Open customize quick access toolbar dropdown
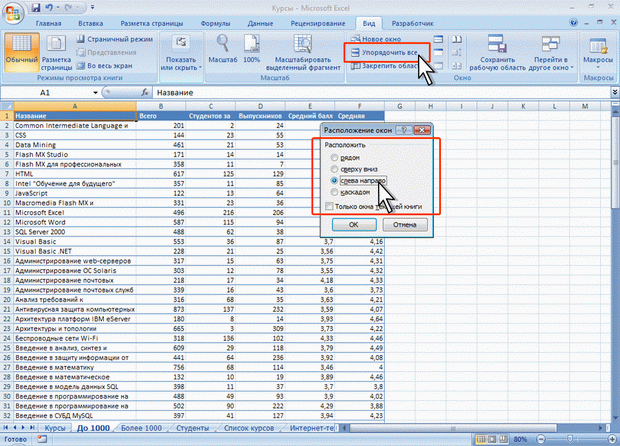The image size is (620, 446). (93, 7)
